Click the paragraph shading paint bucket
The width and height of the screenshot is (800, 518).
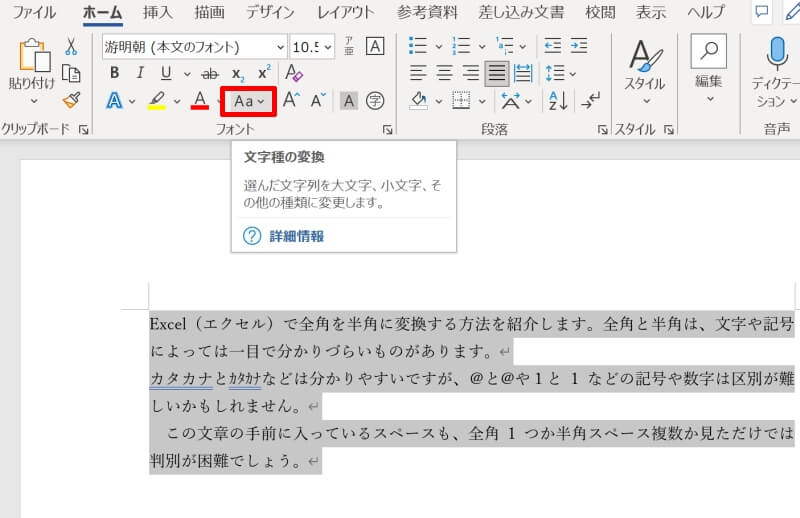click(419, 101)
